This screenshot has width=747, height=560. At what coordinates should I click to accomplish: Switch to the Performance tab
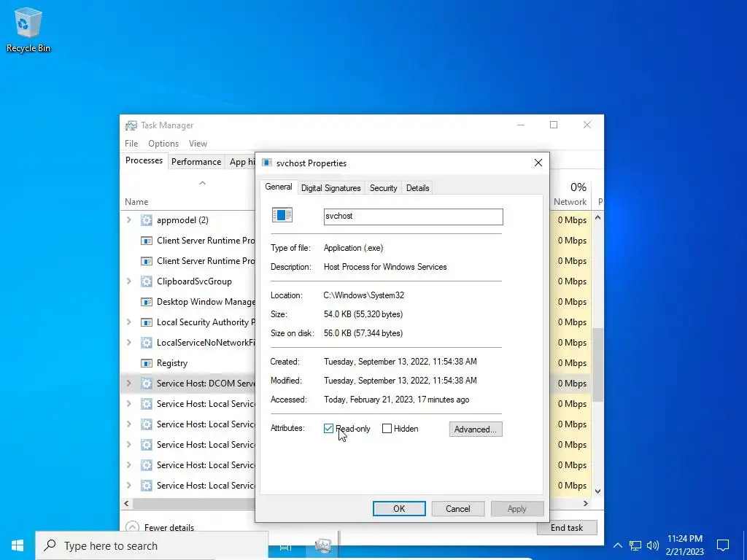[196, 162]
